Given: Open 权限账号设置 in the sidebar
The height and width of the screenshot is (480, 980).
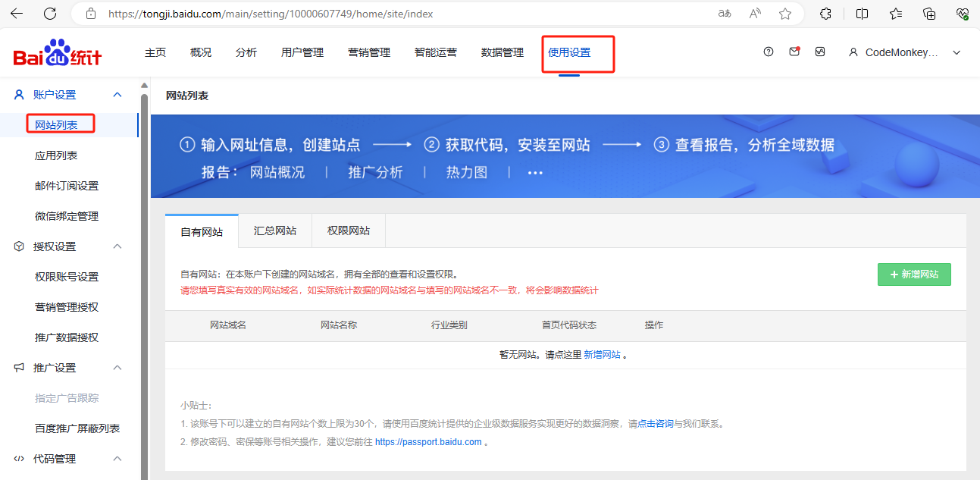Looking at the screenshot, I should click(x=67, y=277).
